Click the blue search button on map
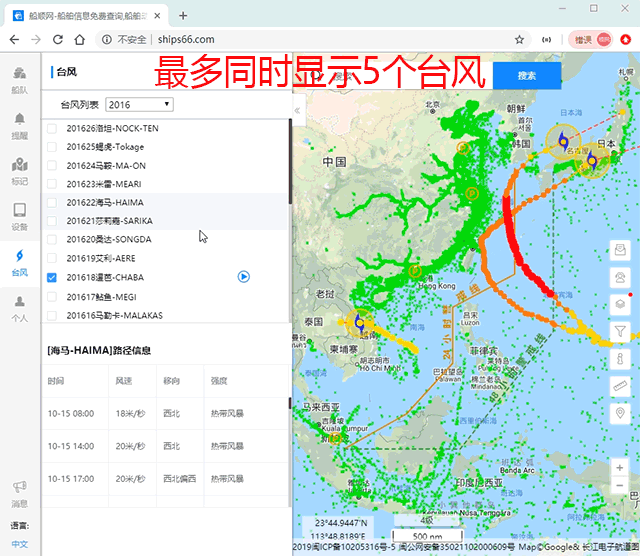Image resolution: width=640 pixels, height=556 pixels. pos(527,76)
